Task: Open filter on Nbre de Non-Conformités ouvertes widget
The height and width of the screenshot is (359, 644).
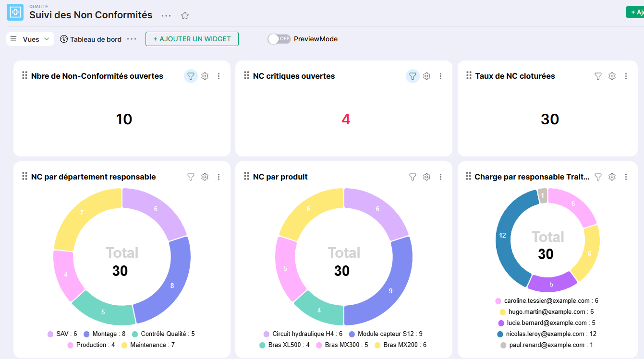Action: (x=191, y=76)
